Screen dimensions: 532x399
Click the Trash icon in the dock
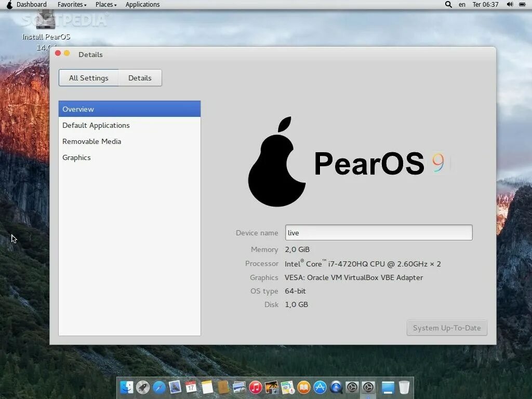click(x=405, y=387)
